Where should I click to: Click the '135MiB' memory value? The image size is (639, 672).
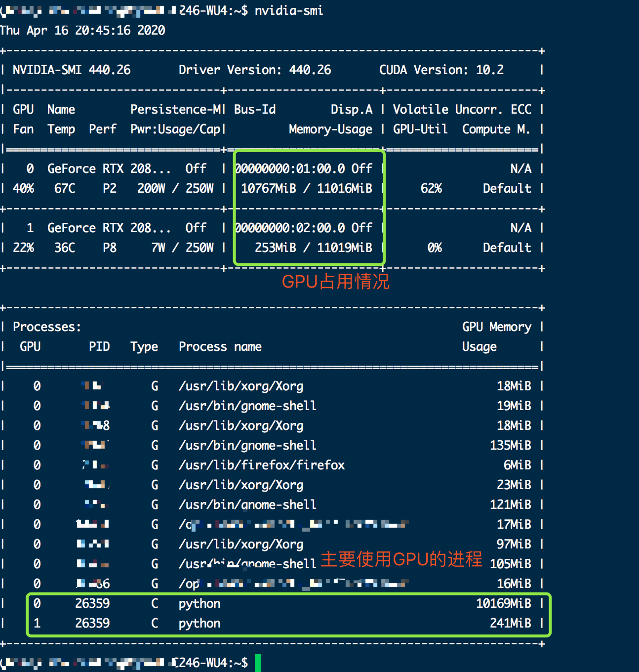(x=511, y=445)
